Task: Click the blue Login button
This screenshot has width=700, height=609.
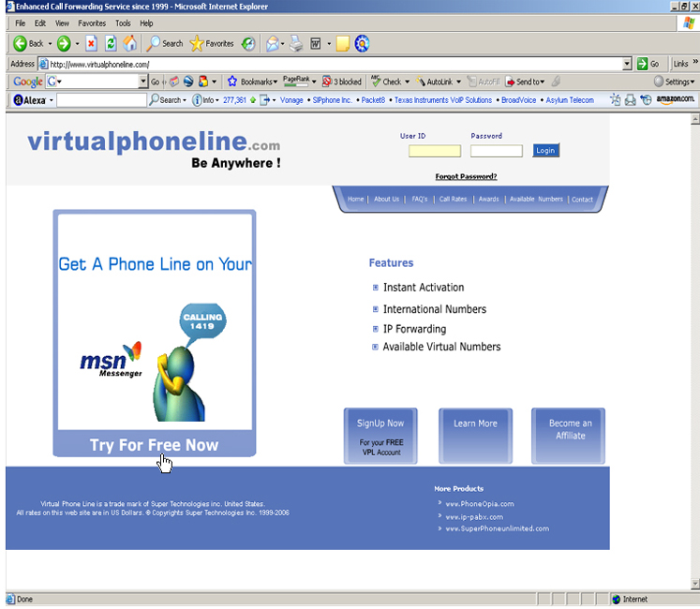Action: point(545,151)
